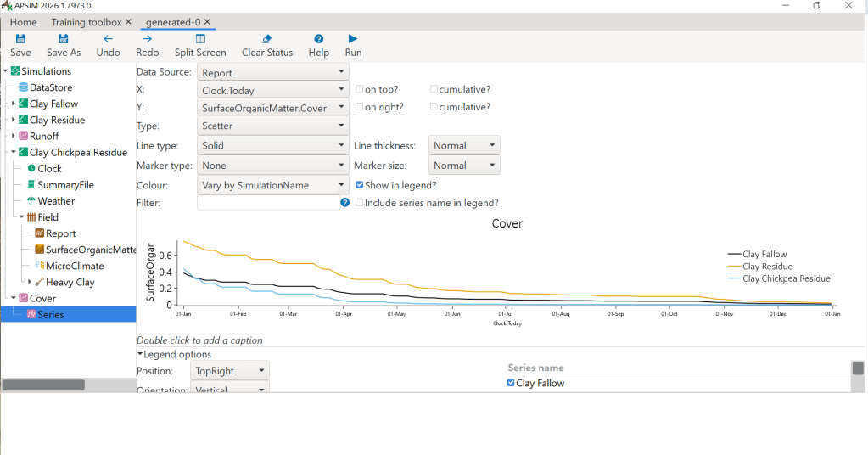Uncheck the Show in legend checkbox
The image size is (868, 455).
[360, 184]
